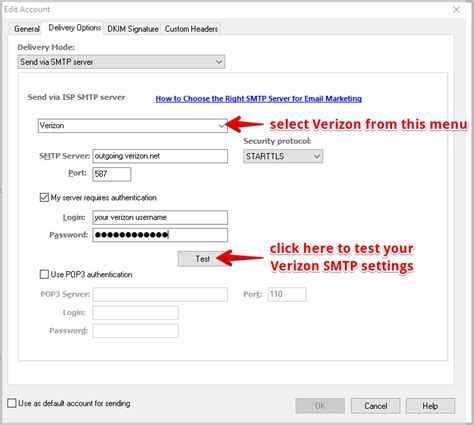The height and width of the screenshot is (425, 474).
Task: Expand the Verizon ISP selection dropdown
Action: [x=133, y=126]
